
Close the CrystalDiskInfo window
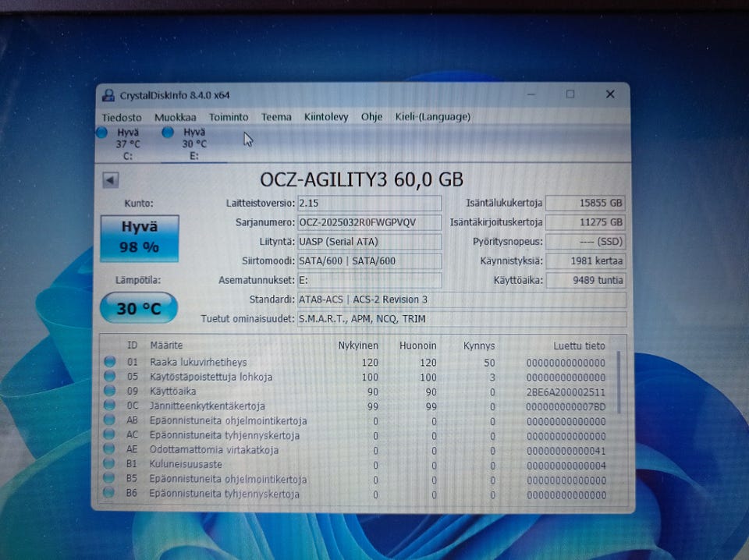coord(610,94)
